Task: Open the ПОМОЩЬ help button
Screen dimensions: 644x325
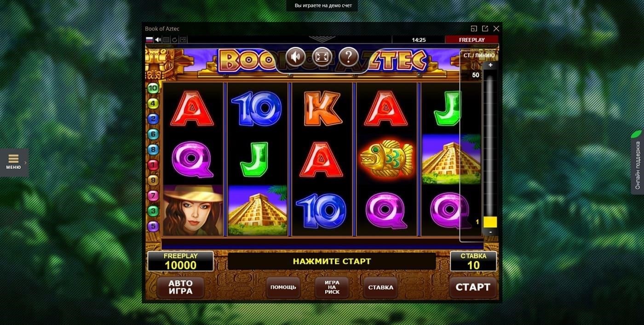Action: (x=283, y=287)
